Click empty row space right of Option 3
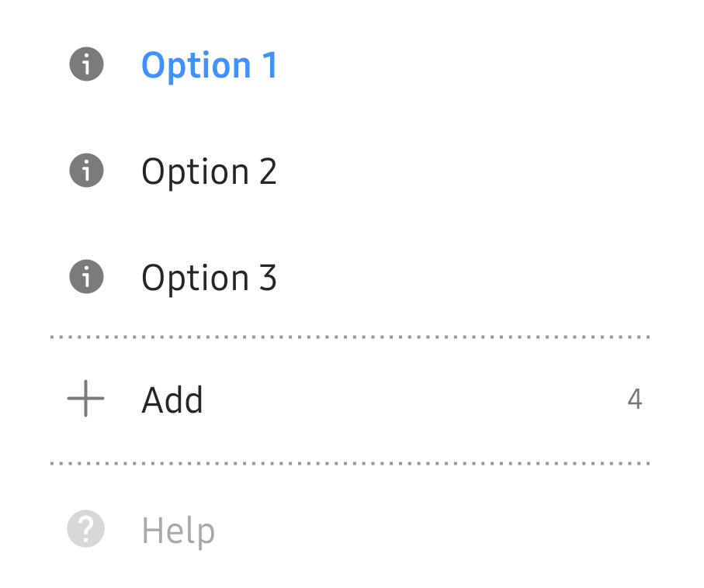This screenshot has width=704, height=588. click(466, 278)
